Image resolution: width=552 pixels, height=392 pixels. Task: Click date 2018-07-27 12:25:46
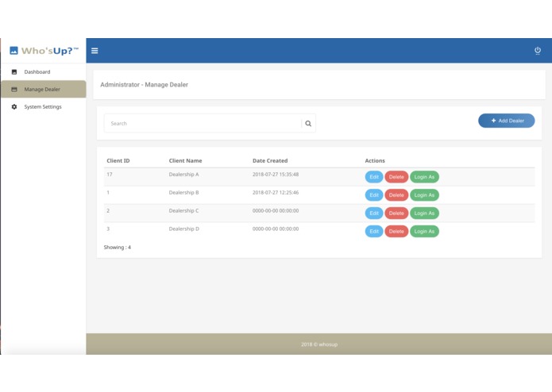pos(276,193)
